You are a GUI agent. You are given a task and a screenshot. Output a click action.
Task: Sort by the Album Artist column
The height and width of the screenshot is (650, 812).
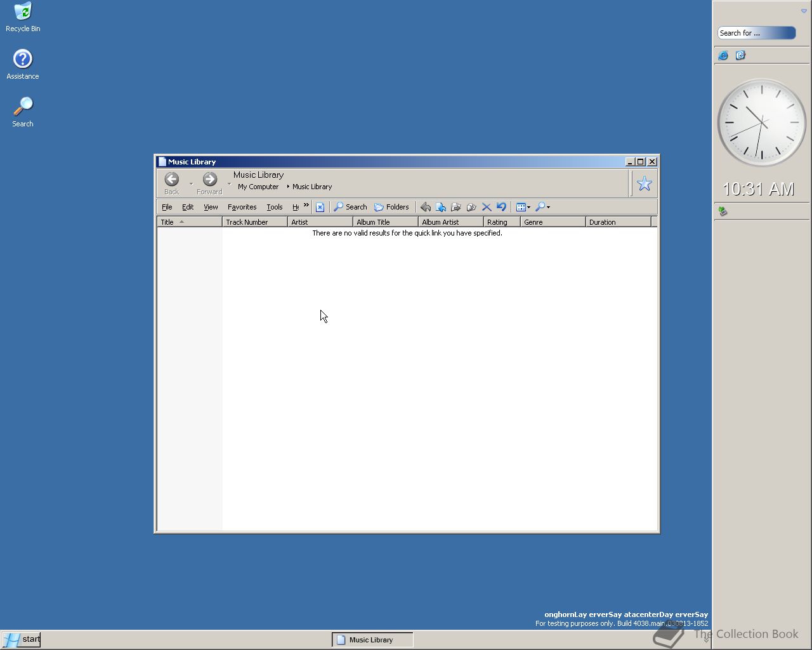(x=451, y=222)
